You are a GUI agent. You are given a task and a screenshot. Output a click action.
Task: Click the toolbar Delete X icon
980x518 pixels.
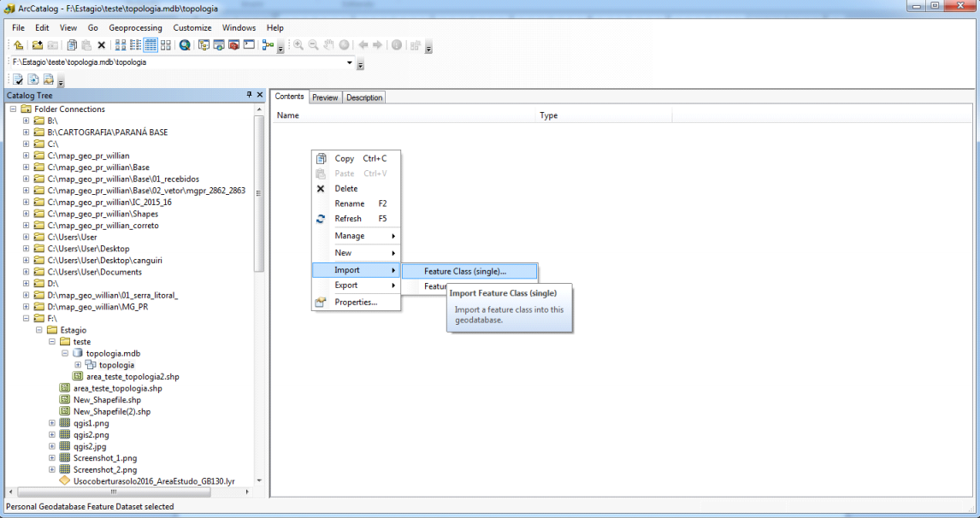[101, 45]
